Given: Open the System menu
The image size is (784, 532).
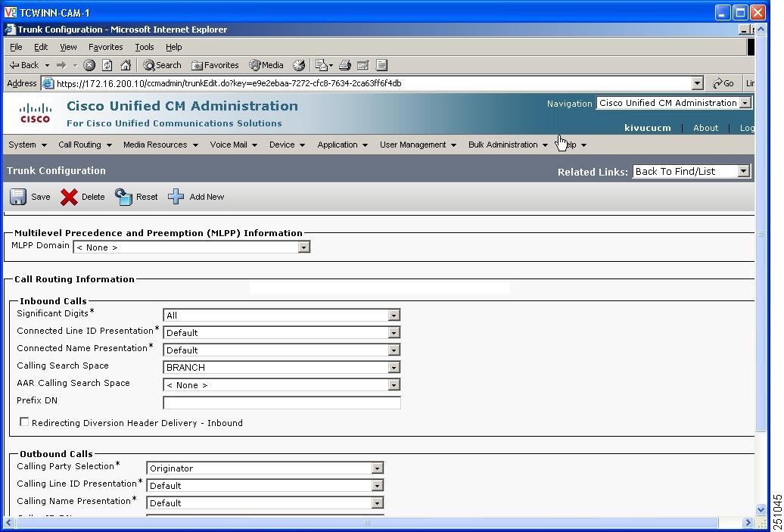Looking at the screenshot, I should (27, 145).
